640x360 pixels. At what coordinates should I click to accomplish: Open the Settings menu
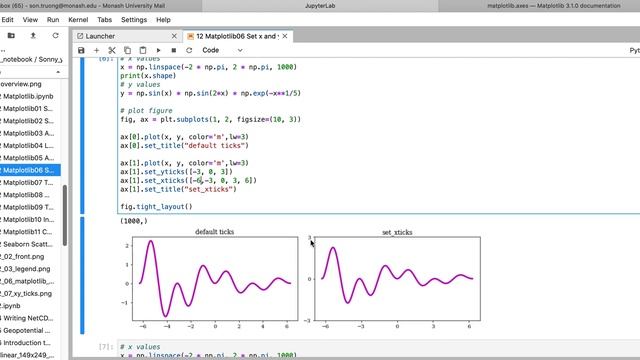pos(134,20)
